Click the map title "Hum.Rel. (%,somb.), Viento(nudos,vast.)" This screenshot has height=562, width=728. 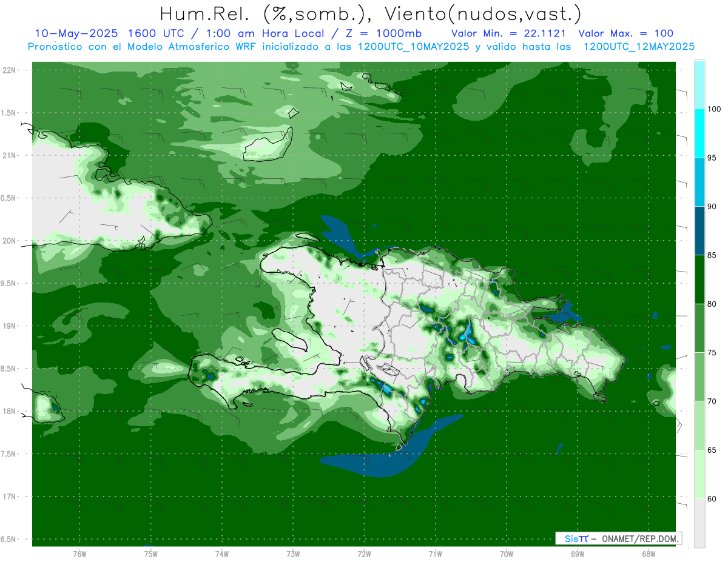pos(371,13)
